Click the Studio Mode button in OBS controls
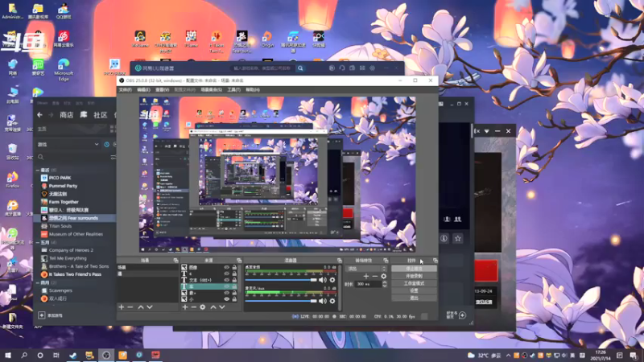The width and height of the screenshot is (644, 362). pyautogui.click(x=414, y=284)
